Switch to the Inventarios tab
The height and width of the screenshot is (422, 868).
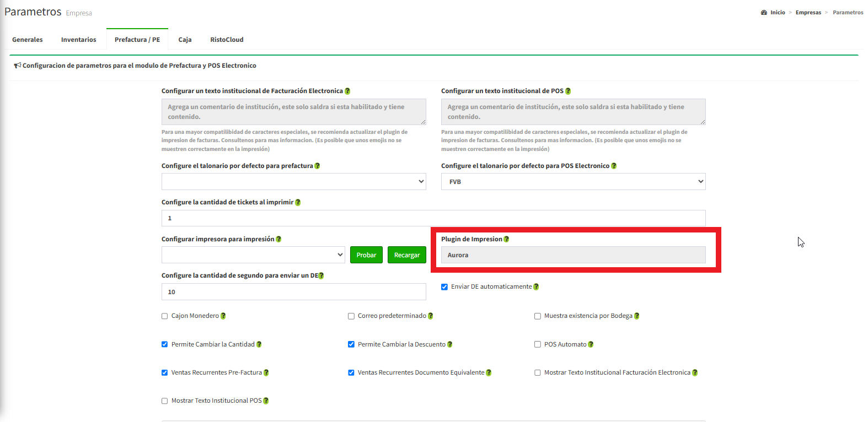pyautogui.click(x=78, y=40)
